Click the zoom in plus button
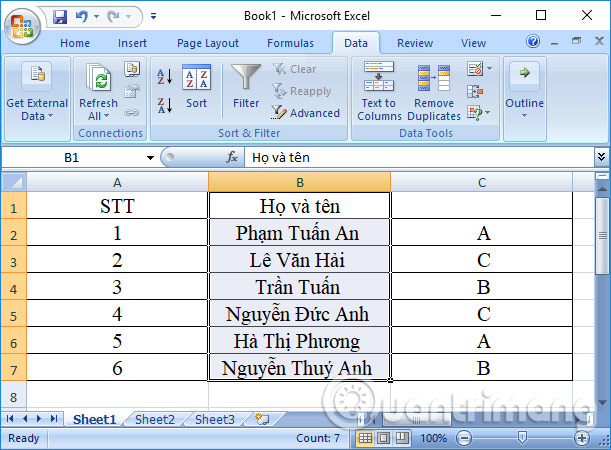This screenshot has height=450, width=611. point(582,438)
